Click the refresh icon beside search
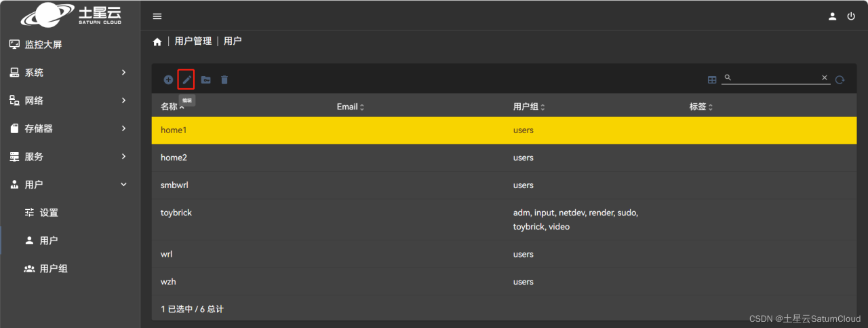 tap(840, 79)
